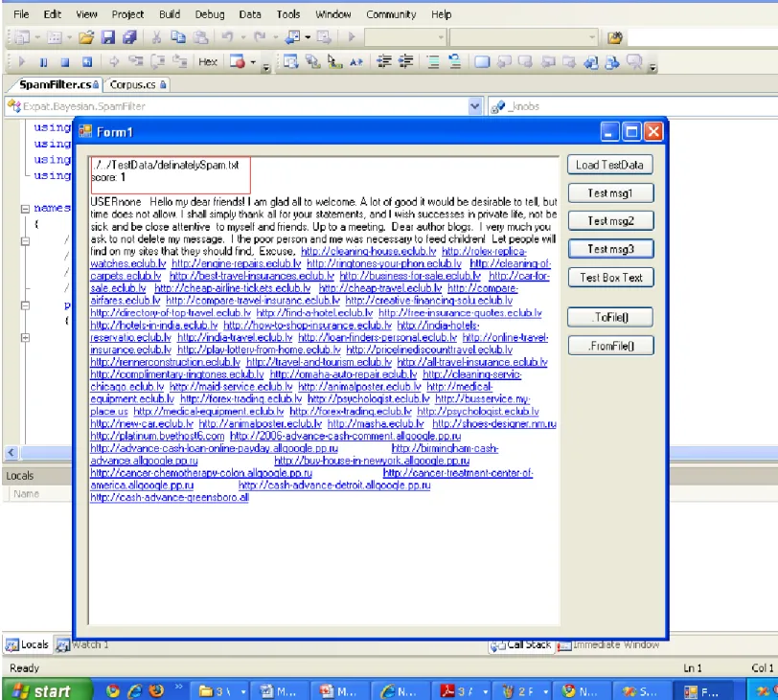Break All pause icon in debug toolbar
Viewport: 778px width, 700px height.
44,62
